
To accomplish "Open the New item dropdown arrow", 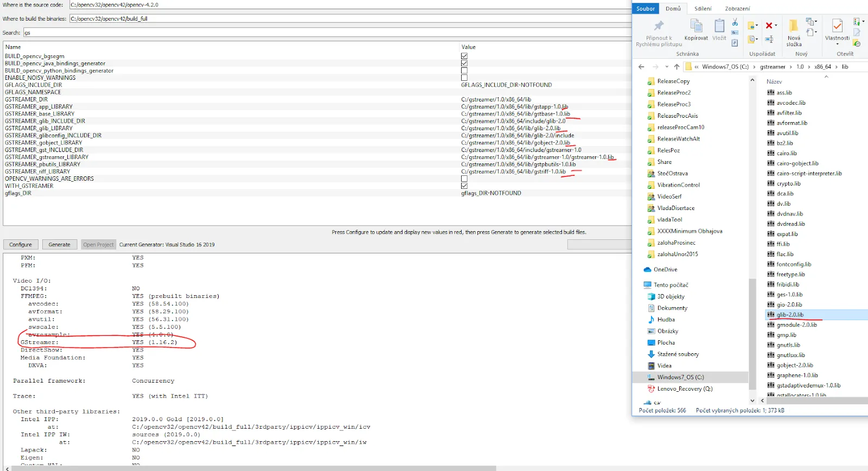I will click(815, 22).
